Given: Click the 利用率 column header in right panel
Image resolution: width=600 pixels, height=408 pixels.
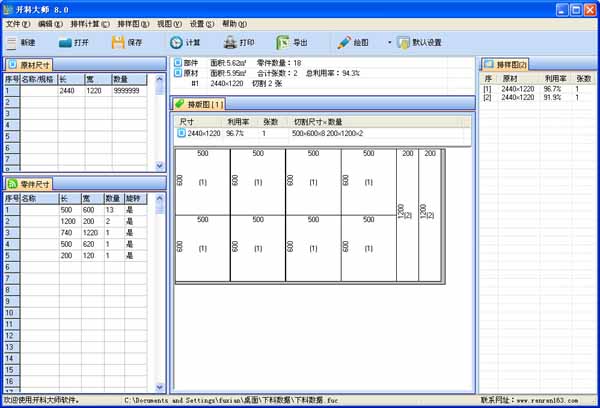Looking at the screenshot, I should pyautogui.click(x=556, y=78).
